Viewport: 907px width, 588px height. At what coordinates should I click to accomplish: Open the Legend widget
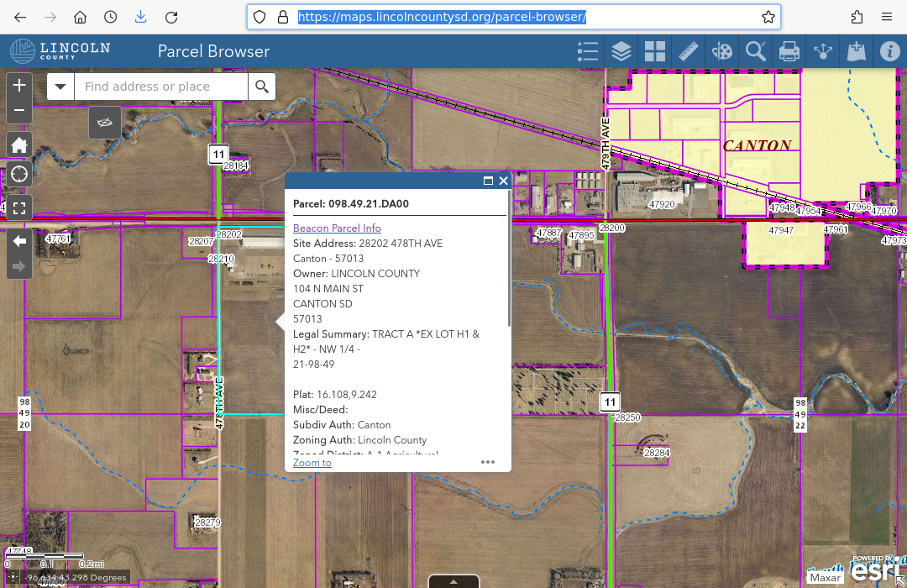(588, 52)
